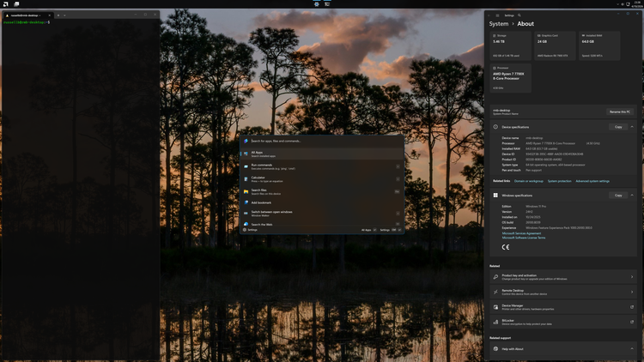Select All Apps in the launcher list
Screen dimensions: 644x362
tap(322, 154)
